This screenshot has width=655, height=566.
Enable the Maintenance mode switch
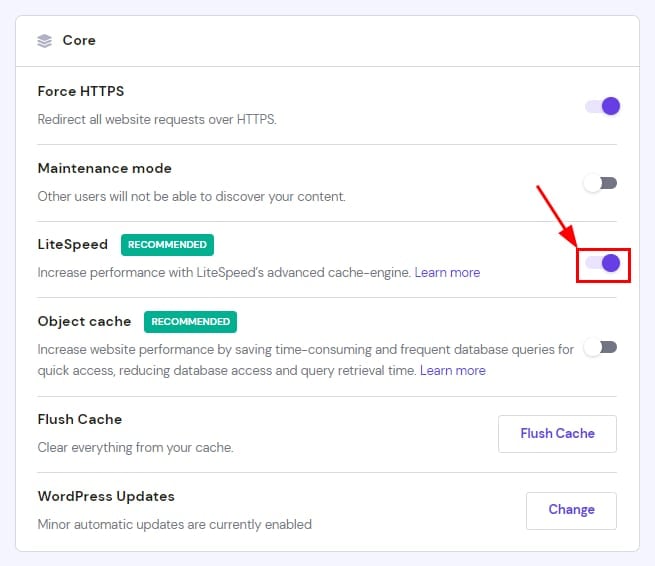pos(601,183)
